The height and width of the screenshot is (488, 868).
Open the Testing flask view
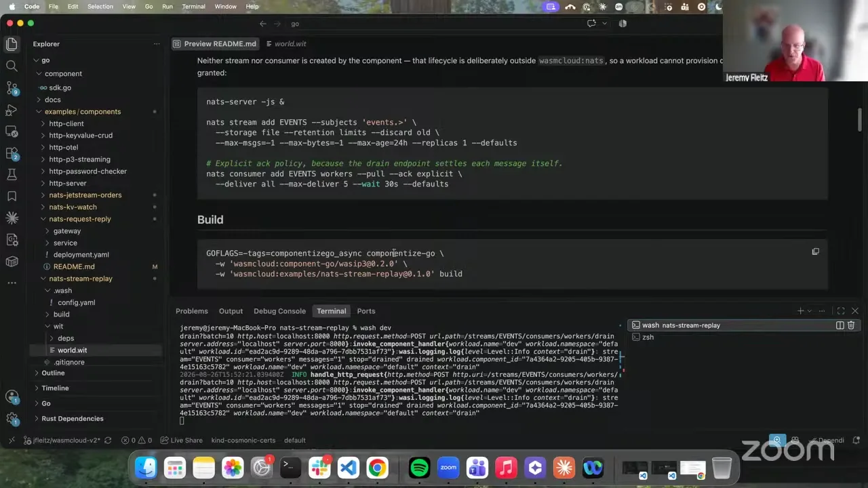pos(12,175)
